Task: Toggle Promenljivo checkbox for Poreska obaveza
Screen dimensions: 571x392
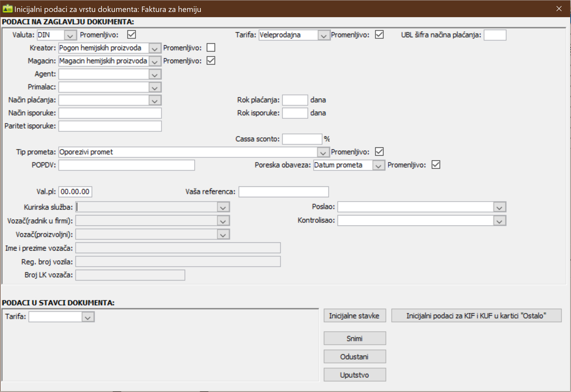Action: coord(436,165)
